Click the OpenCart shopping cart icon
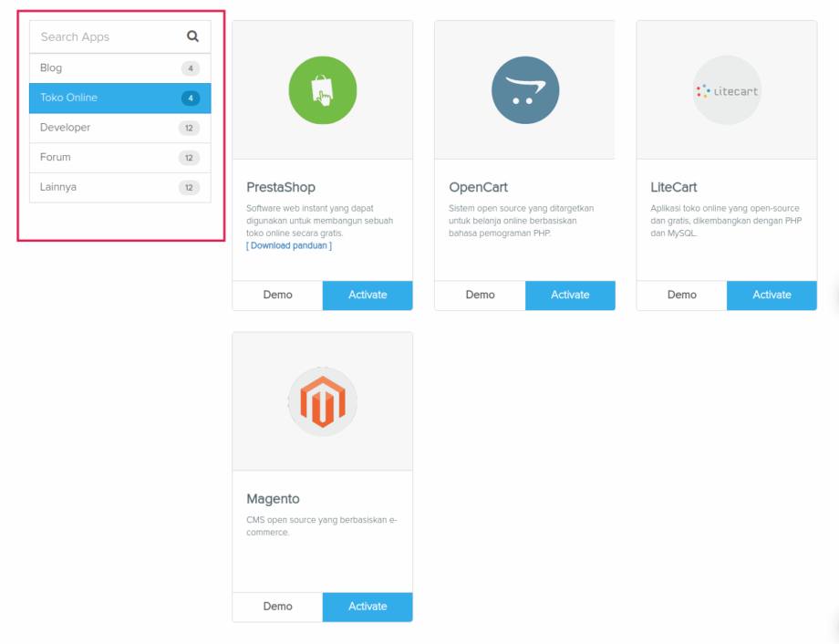The image size is (839, 644). (x=524, y=89)
